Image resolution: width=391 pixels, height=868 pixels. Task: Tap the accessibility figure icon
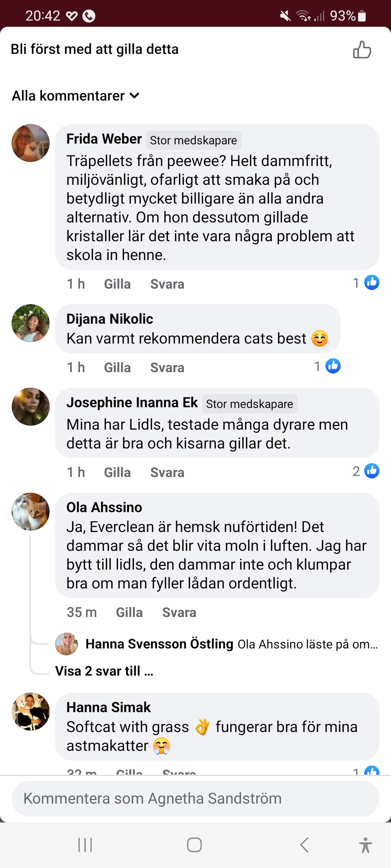[365, 845]
